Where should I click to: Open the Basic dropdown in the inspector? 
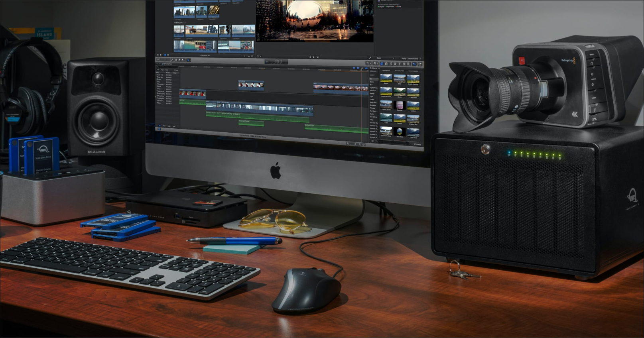386,58
